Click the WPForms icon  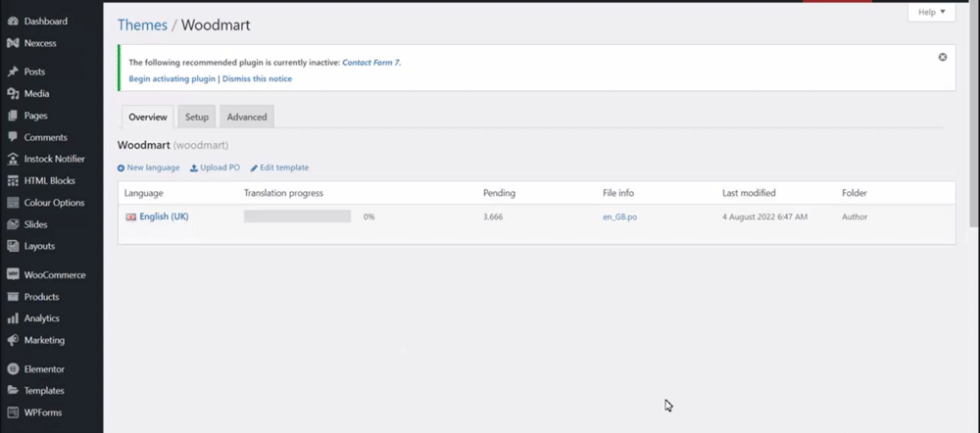click(x=13, y=412)
